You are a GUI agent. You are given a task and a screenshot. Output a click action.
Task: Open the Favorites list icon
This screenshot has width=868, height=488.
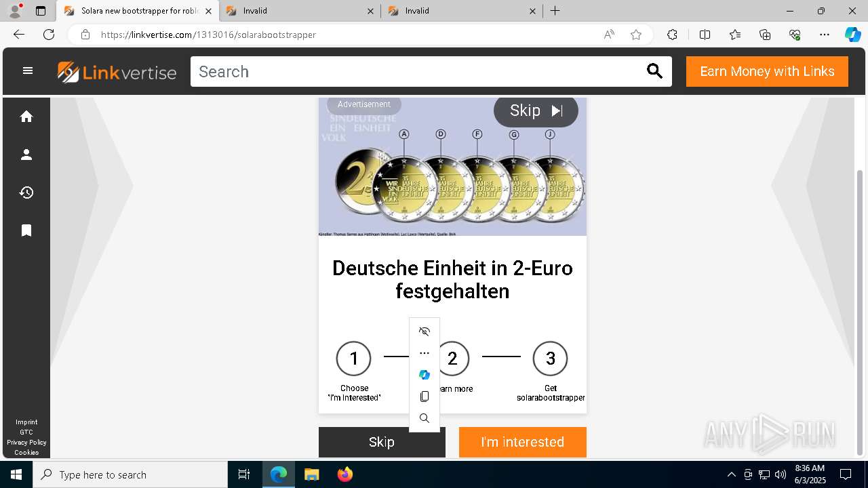click(735, 35)
